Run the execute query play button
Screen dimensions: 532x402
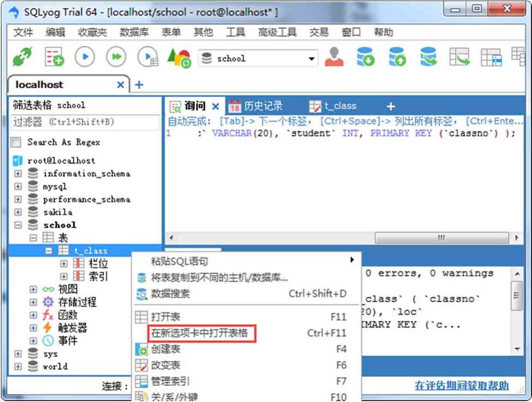(85, 57)
